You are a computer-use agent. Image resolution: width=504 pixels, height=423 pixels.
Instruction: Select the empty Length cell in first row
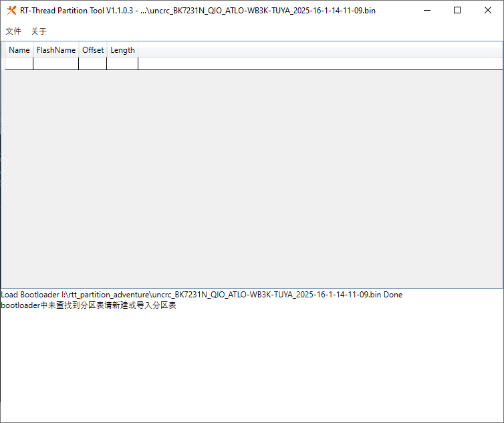122,63
